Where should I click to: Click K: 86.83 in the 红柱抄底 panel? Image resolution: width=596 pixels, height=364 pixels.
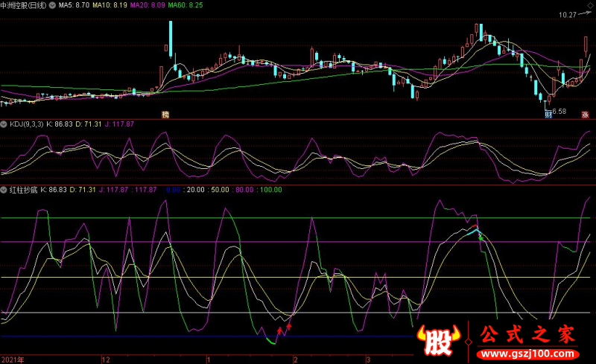(54, 190)
